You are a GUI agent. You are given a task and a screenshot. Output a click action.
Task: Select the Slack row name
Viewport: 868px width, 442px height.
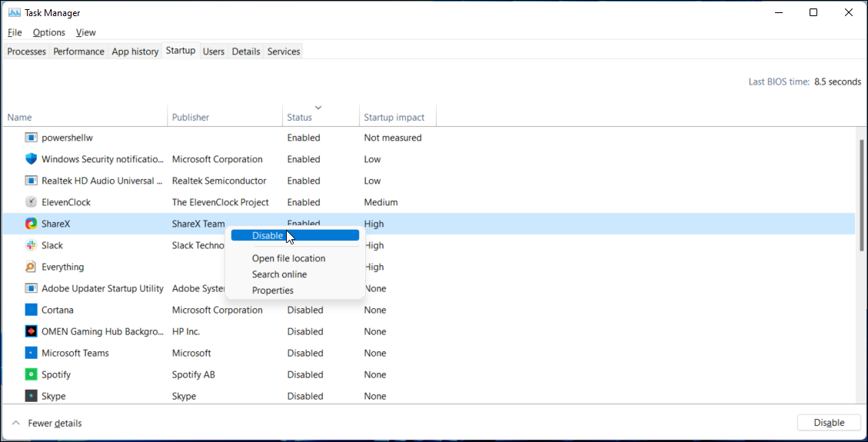pyautogui.click(x=52, y=245)
